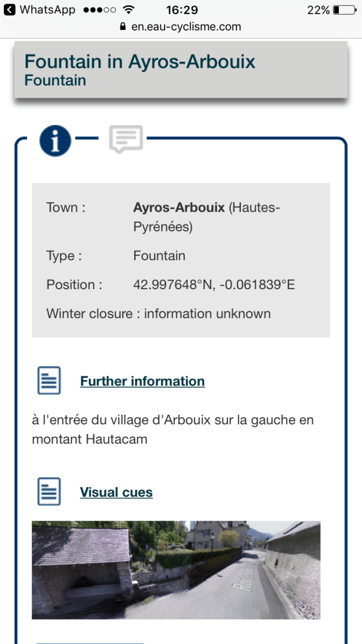Image resolution: width=362 pixels, height=644 pixels.
Task: Select the blue information tab icon
Action: pyautogui.click(x=55, y=140)
